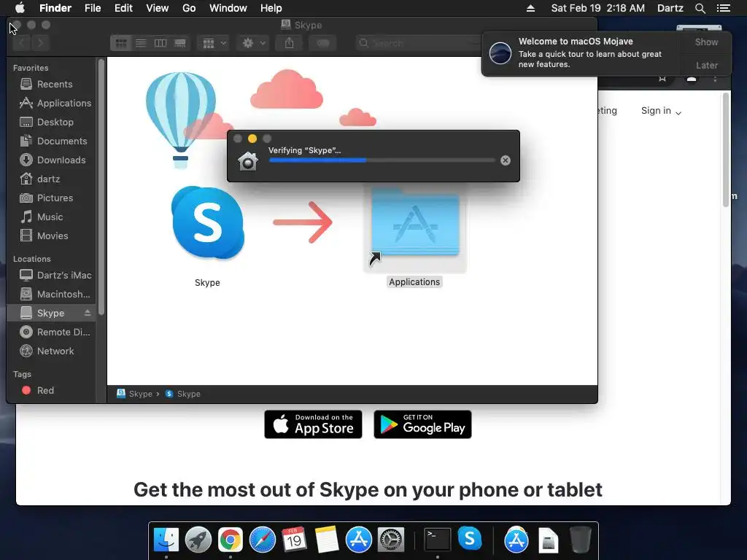
Task: Cancel the Verifying Skype progress
Action: point(506,160)
